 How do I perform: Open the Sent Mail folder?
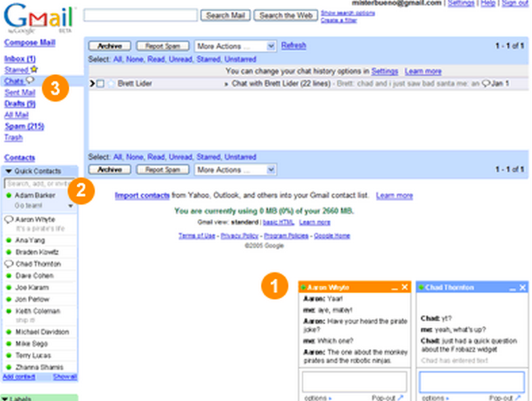20,92
